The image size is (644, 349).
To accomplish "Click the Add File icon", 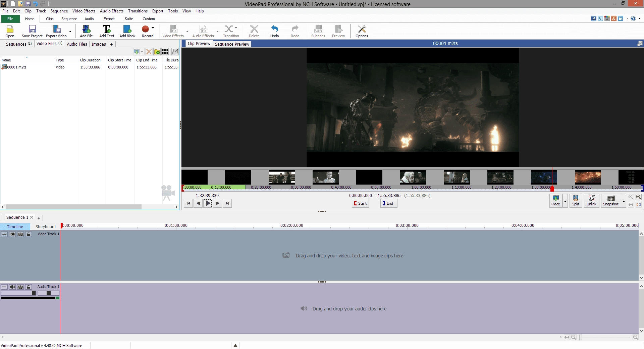I will point(86,31).
